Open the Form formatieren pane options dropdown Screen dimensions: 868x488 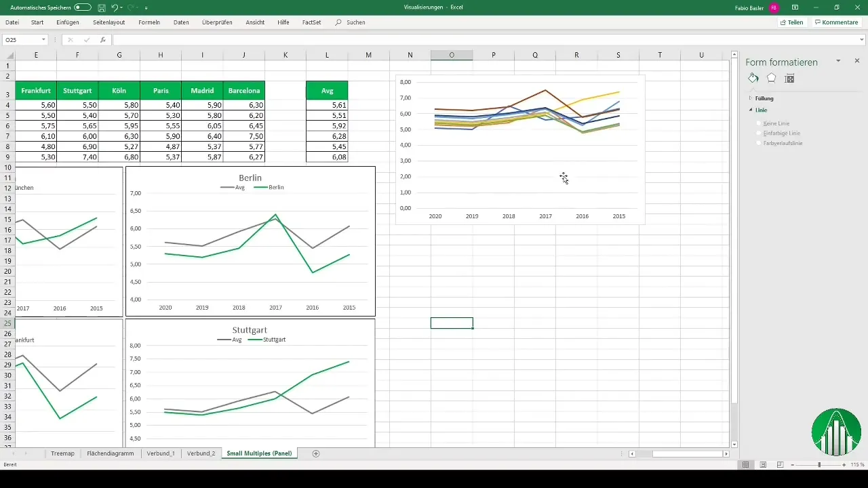[838, 61]
